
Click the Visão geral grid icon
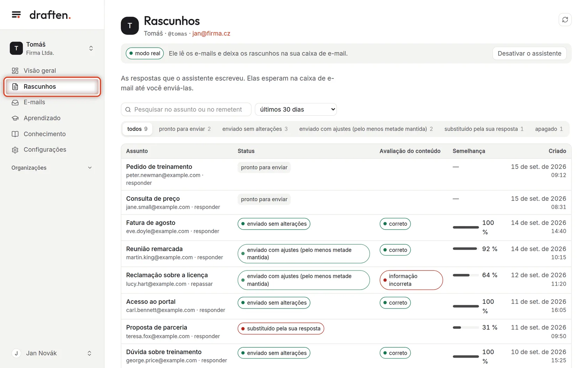pos(15,71)
